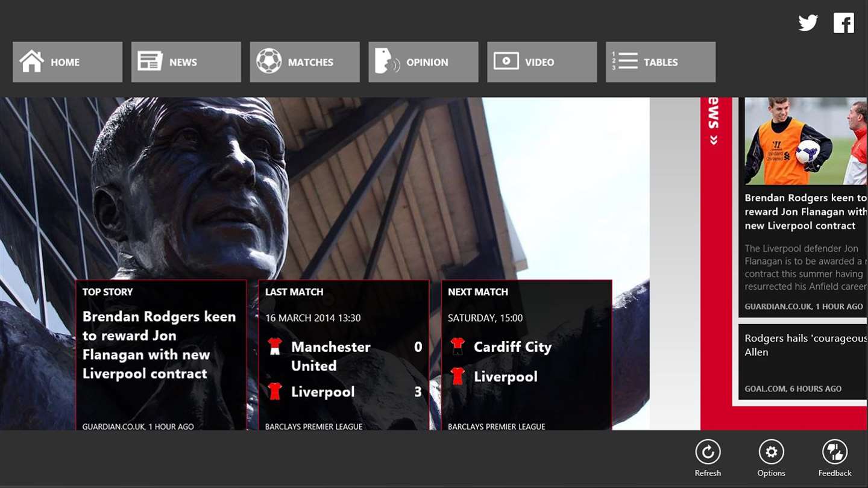Viewport: 868px width, 488px height.
Task: Click Manchester United red shirt icon
Action: (x=275, y=346)
